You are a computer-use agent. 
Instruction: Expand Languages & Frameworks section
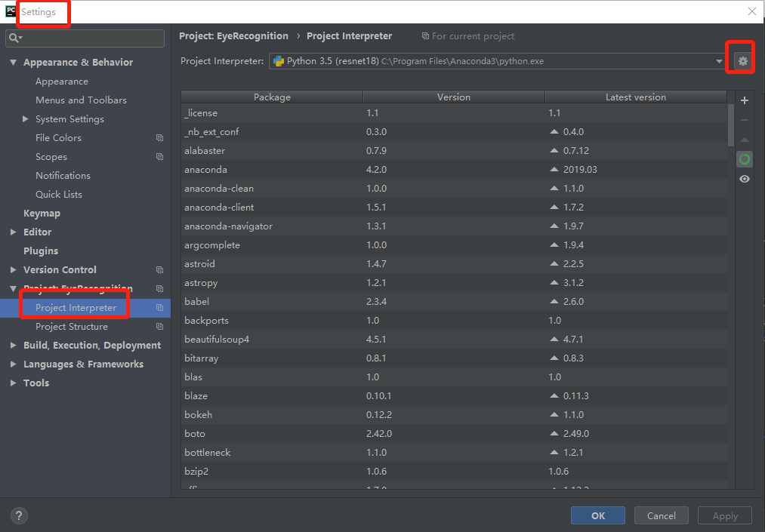(x=13, y=364)
